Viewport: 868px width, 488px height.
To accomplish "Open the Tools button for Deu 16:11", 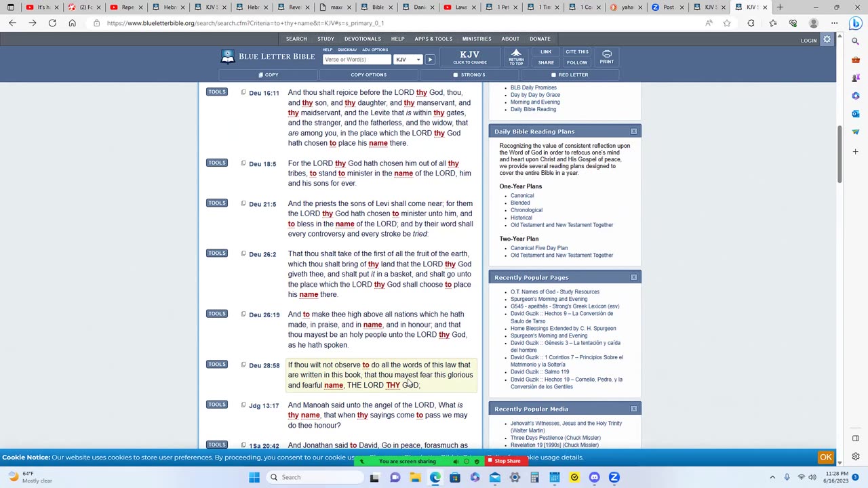I will pyautogui.click(x=217, y=91).
